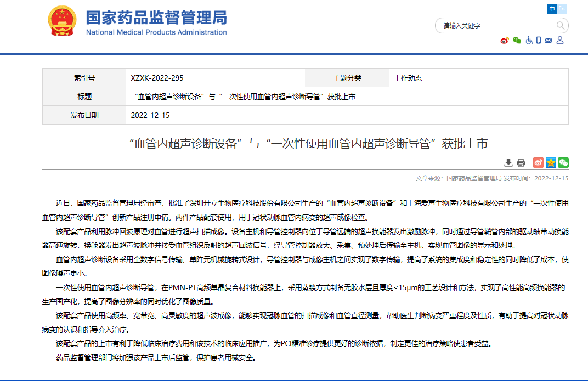Share article via green WeChat share button

click(x=563, y=162)
